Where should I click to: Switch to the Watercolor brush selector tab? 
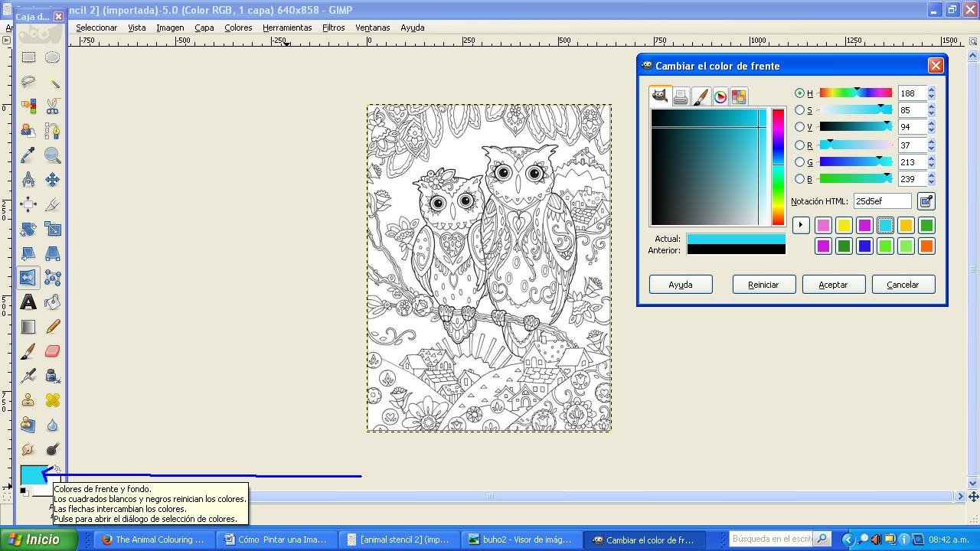[701, 97]
